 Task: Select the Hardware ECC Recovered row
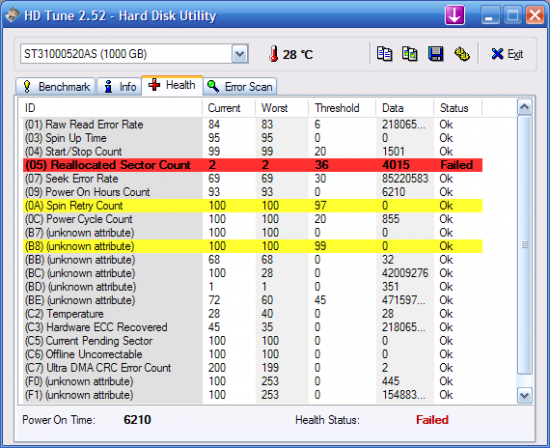253,327
